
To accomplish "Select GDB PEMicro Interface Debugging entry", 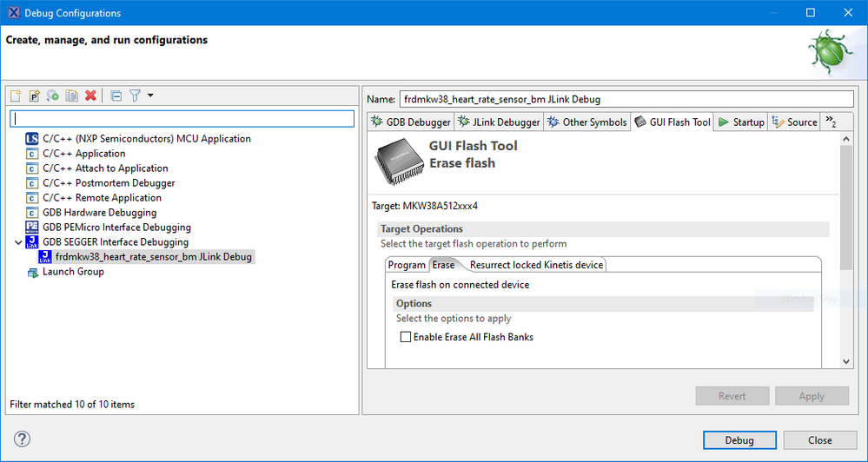I will point(116,228).
